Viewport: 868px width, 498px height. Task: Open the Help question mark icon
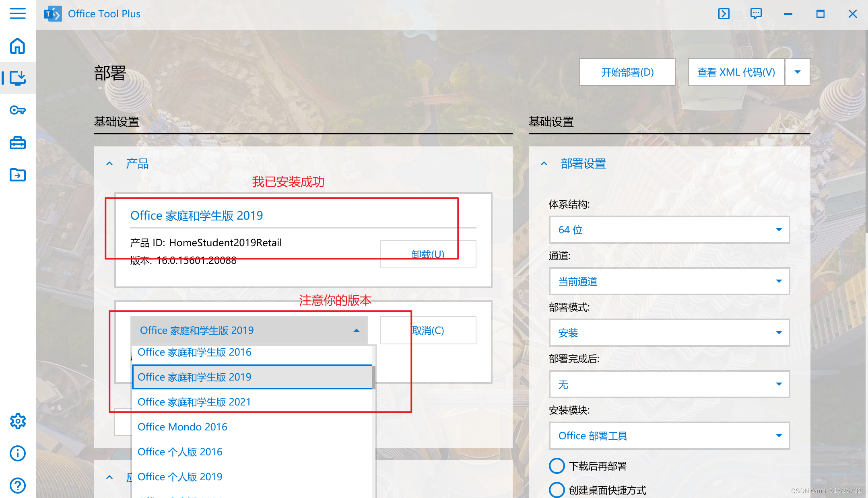pos(18,486)
